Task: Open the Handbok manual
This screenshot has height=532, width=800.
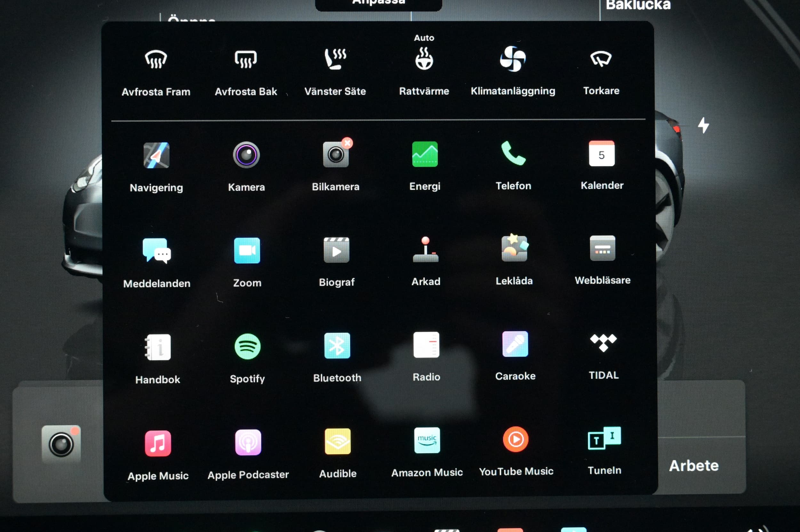Action: (158, 347)
